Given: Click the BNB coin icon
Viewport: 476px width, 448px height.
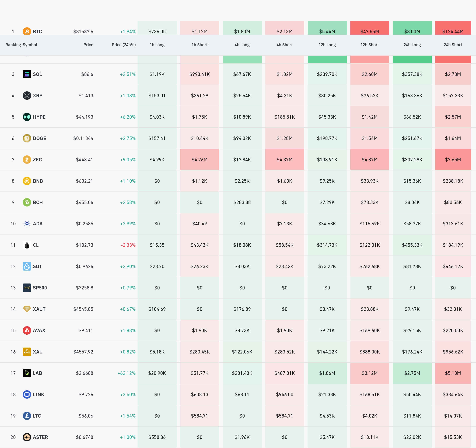Looking at the screenshot, I should click(27, 181).
